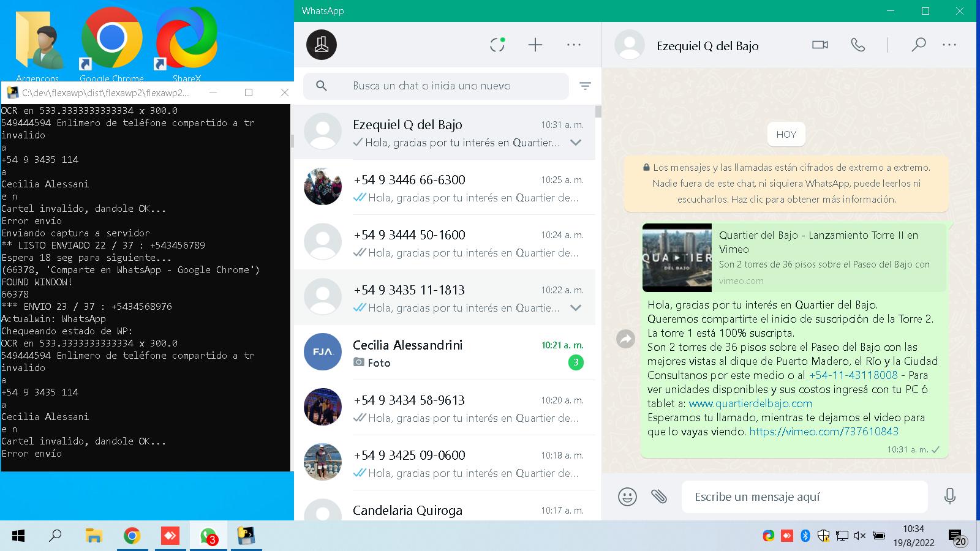Record a voice message with microphone

point(950,497)
